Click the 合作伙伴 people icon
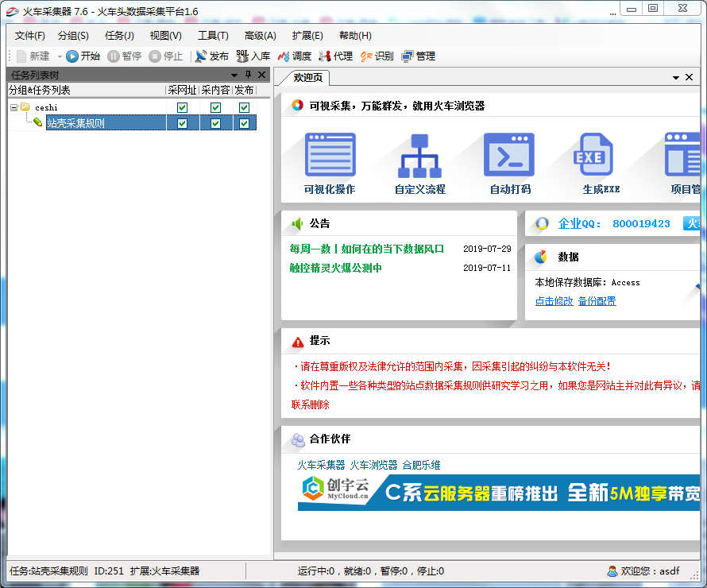This screenshot has height=588, width=707. (x=298, y=439)
